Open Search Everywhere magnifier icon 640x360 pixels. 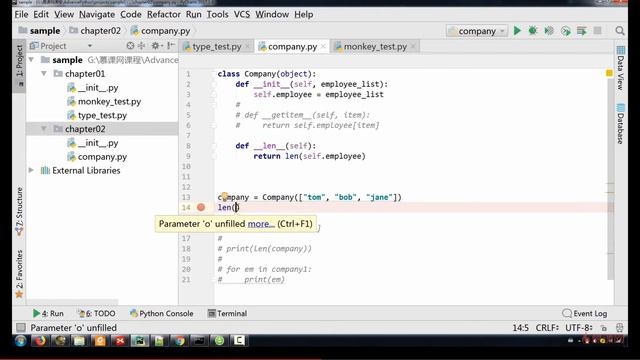pos(620,31)
